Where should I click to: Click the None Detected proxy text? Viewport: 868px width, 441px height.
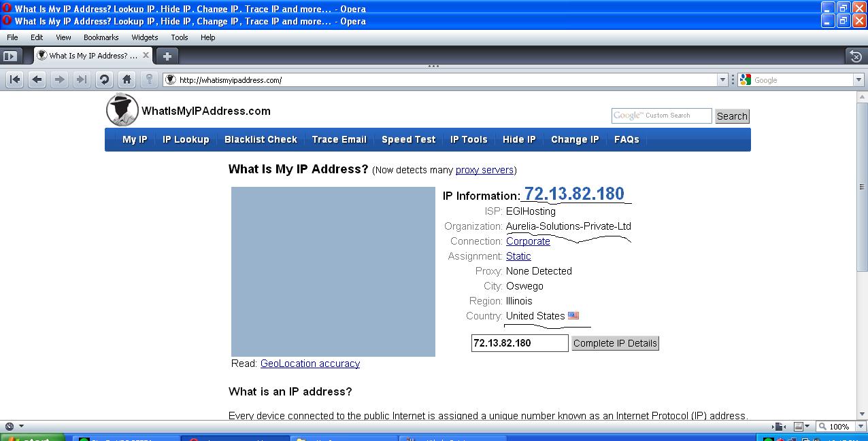[x=539, y=271]
